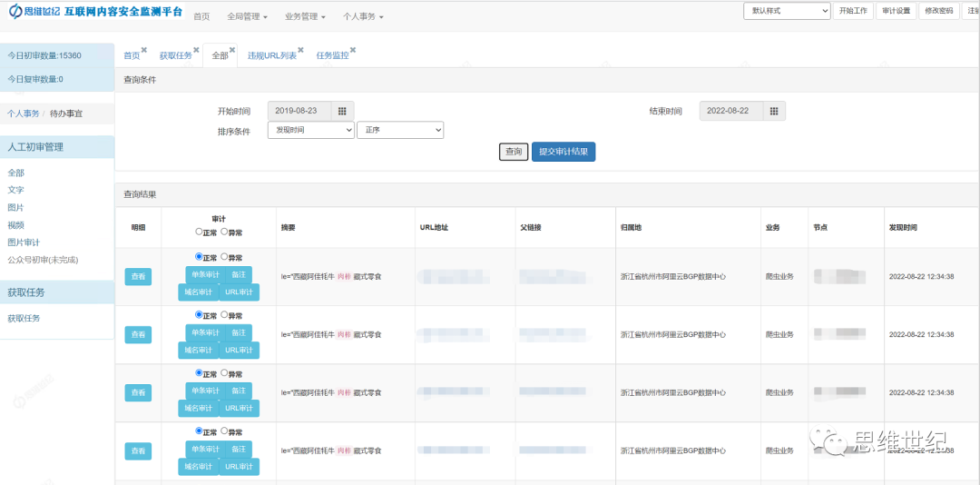Expand the 个人事务 top menu
The height and width of the screenshot is (485, 980).
pyautogui.click(x=363, y=17)
